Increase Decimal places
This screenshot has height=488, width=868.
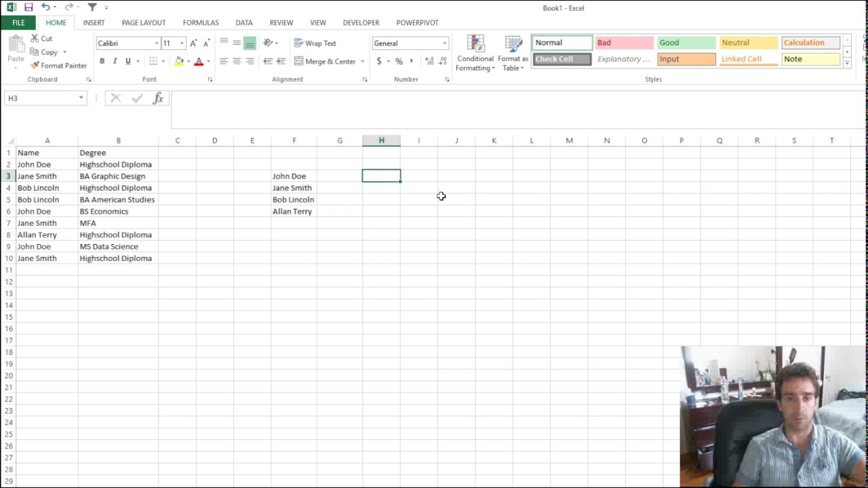pos(429,61)
